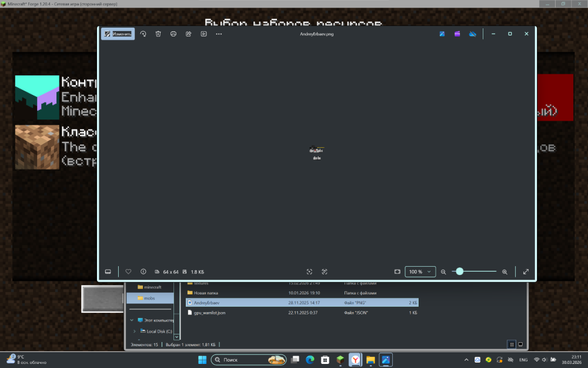Open the Clipchamp purple icon in Photos

[x=457, y=34]
